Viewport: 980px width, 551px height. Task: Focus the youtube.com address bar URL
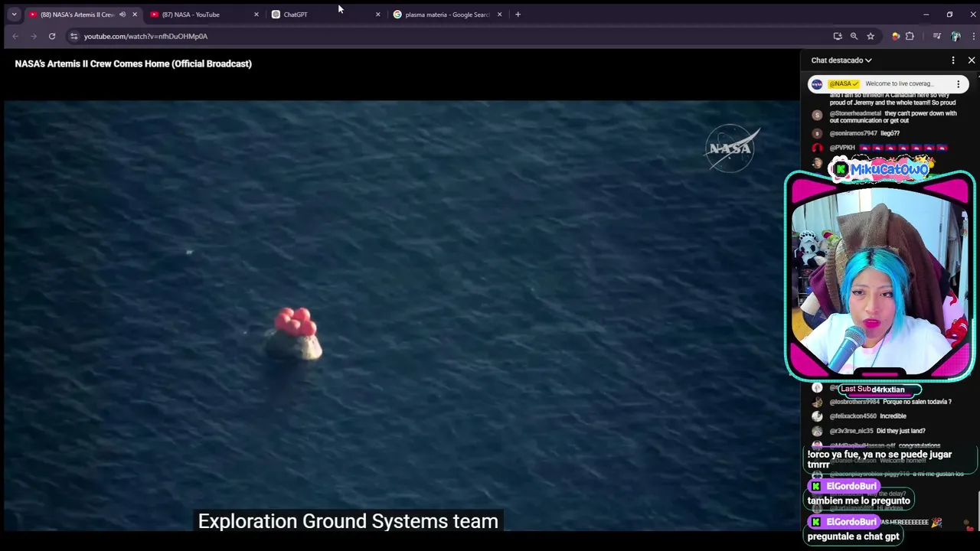(145, 36)
